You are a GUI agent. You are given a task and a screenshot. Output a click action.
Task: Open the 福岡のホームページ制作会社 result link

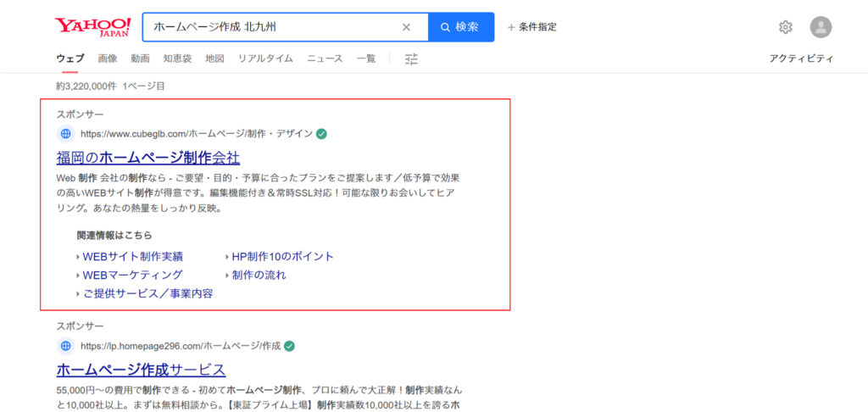click(x=147, y=158)
